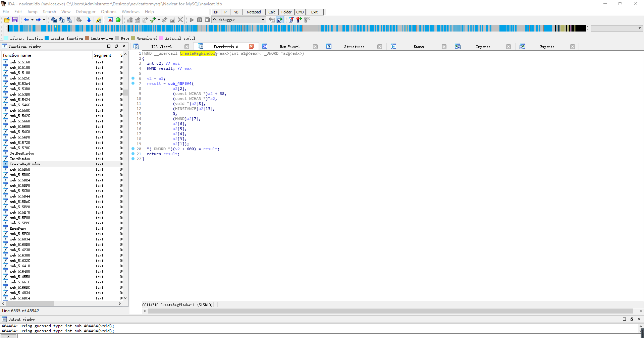Click the Exit button

[x=314, y=12]
